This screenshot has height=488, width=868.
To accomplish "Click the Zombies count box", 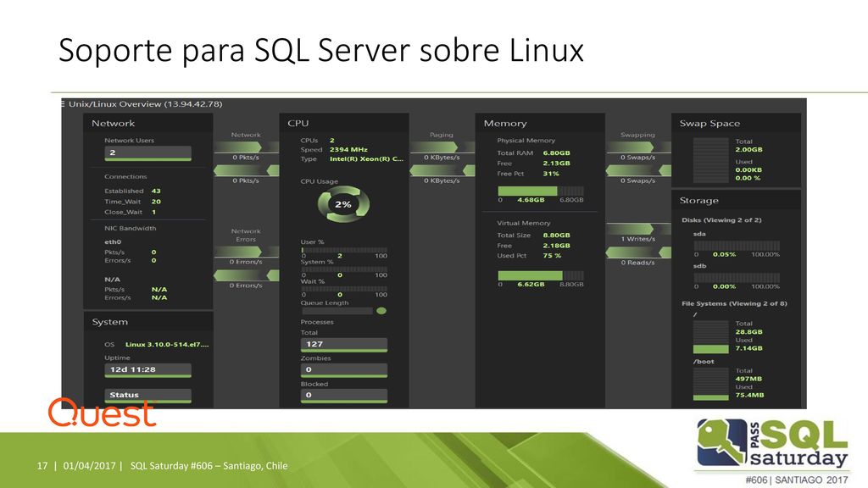I will 344,369.
